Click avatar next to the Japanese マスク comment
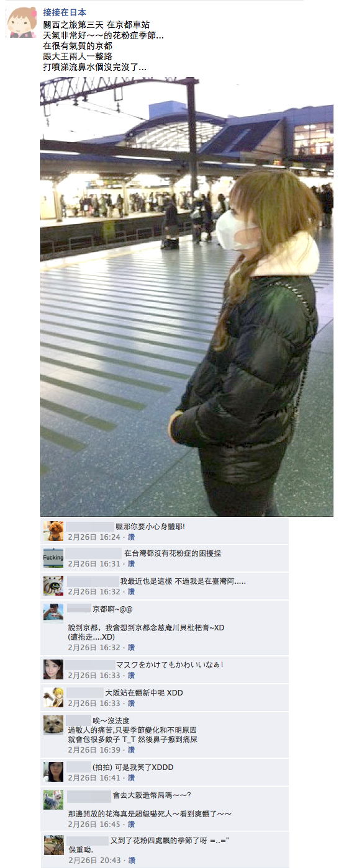This screenshot has height=868, width=344. 53,669
